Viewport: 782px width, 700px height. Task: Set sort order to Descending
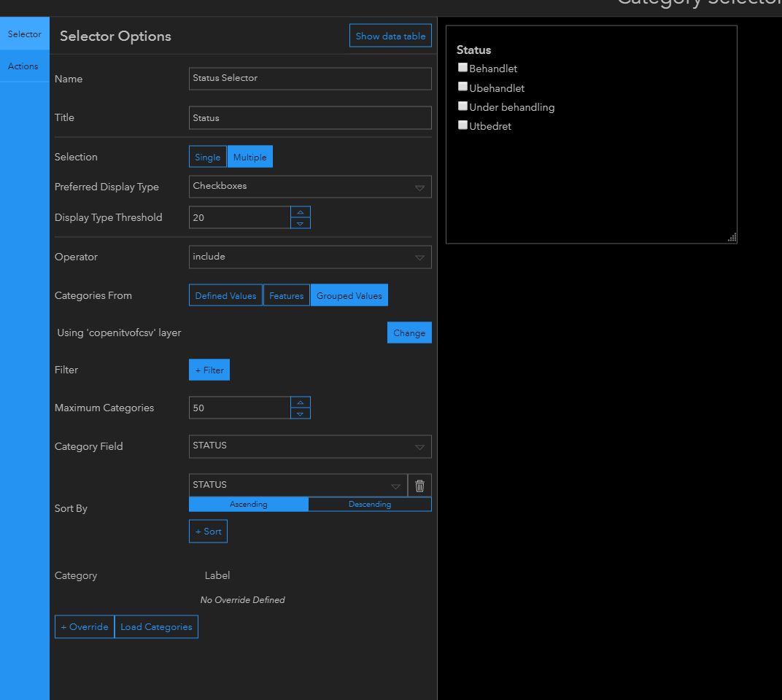(x=370, y=504)
